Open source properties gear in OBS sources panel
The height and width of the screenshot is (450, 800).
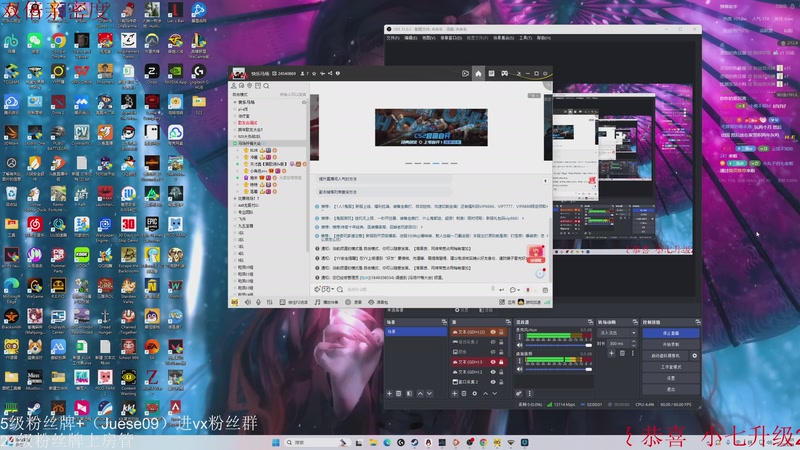pyautogui.click(x=474, y=393)
